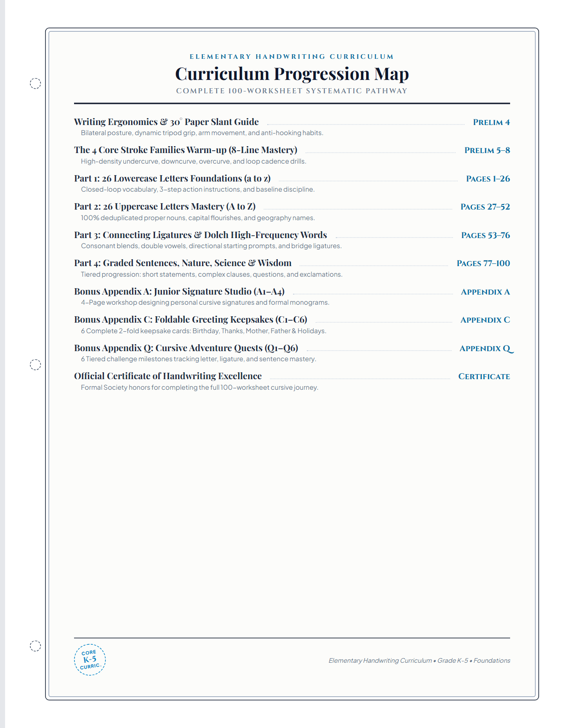The image size is (563, 728).
Task: Click the 'Bilateral posture, dynamic tripod grip' description
Action: 202,133
